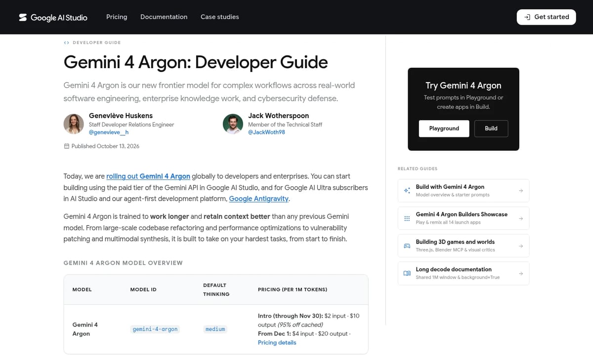Click the sparkle icon for Build with Gemini 4 Argon
The height and width of the screenshot is (364, 593).
[x=407, y=191]
